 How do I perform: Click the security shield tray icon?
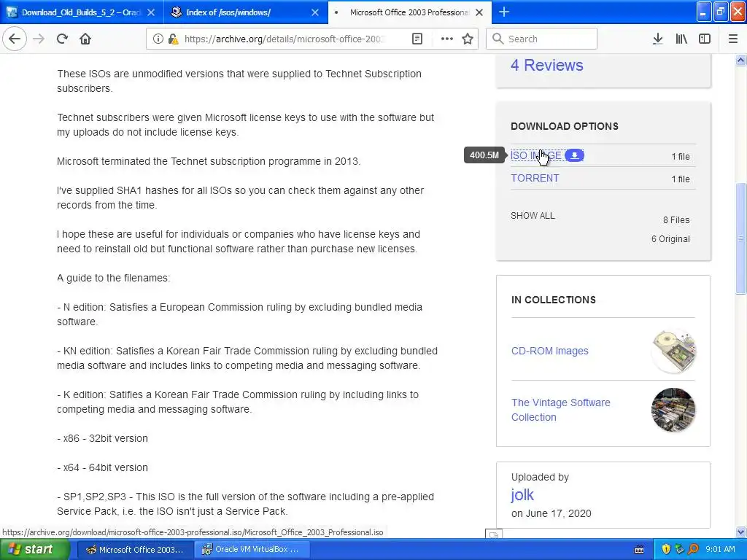pyautogui.click(x=666, y=549)
